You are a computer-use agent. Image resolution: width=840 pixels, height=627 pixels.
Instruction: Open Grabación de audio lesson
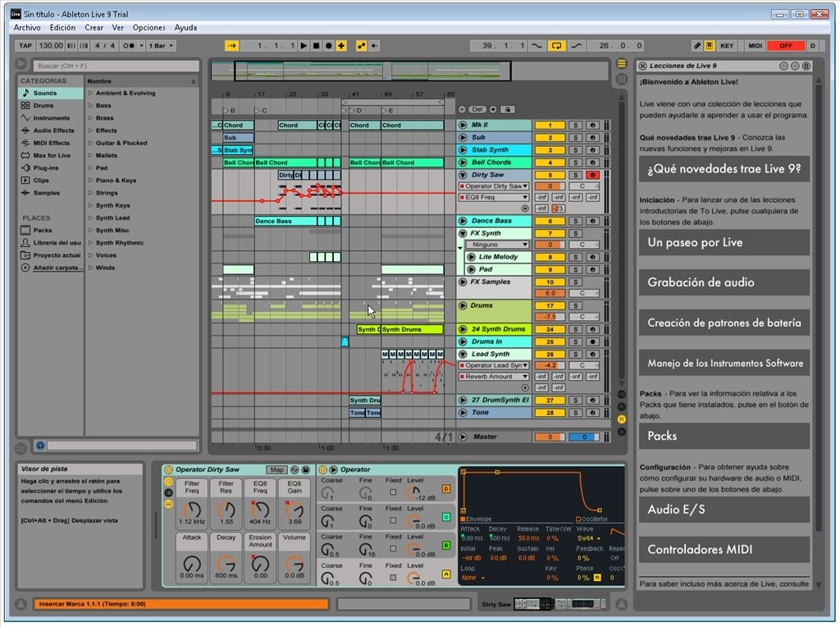point(724,282)
